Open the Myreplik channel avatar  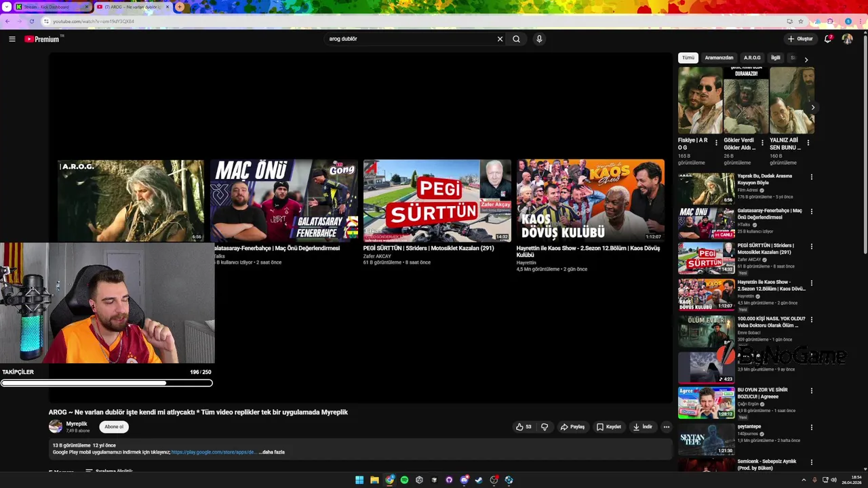point(56,427)
